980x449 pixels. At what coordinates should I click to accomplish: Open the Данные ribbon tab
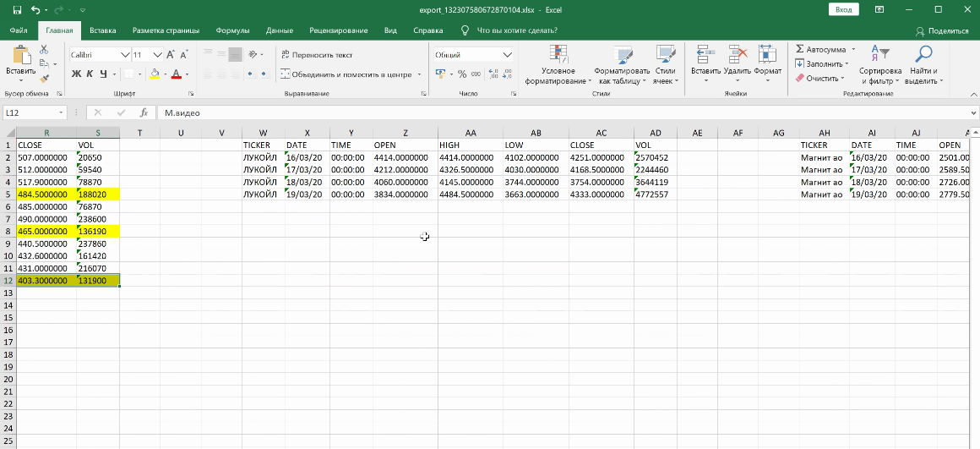click(280, 30)
